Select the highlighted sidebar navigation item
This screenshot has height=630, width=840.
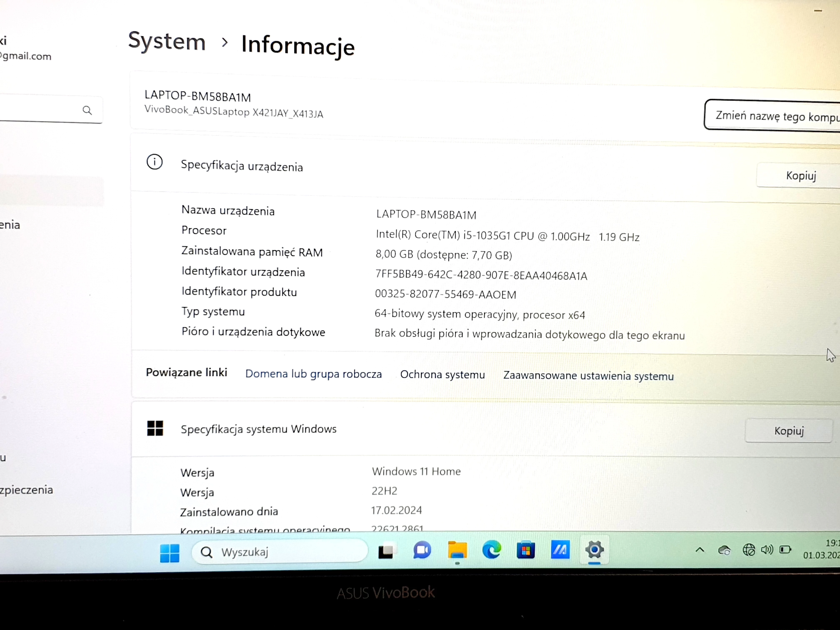(x=52, y=191)
